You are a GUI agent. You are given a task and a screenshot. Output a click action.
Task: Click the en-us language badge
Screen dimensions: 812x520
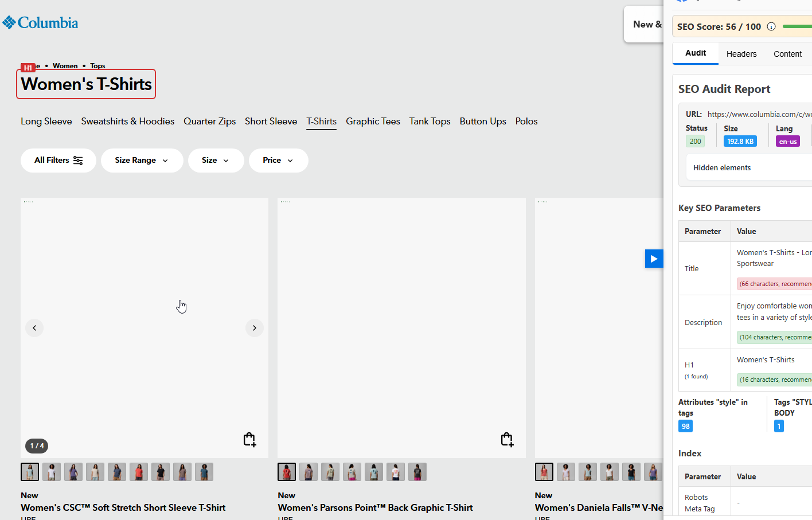coord(788,142)
